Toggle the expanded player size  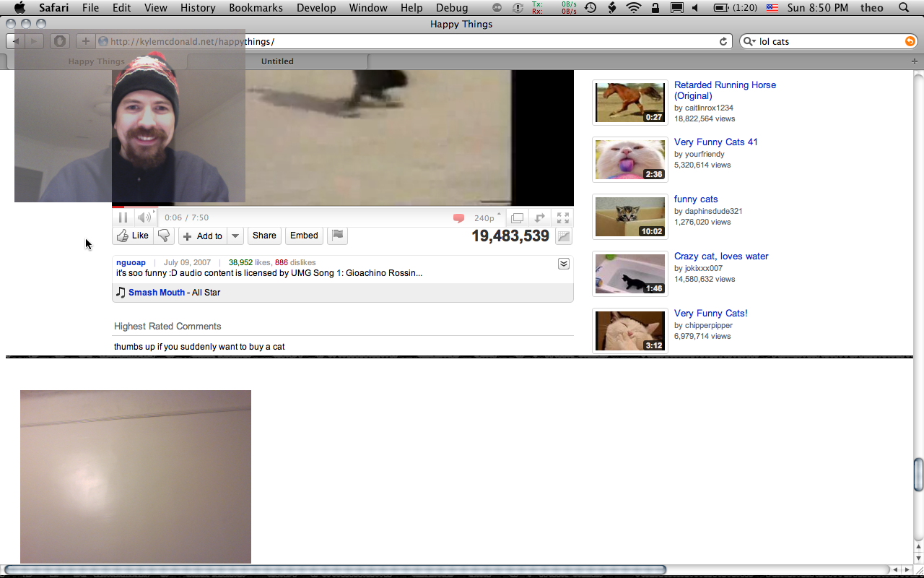click(517, 217)
